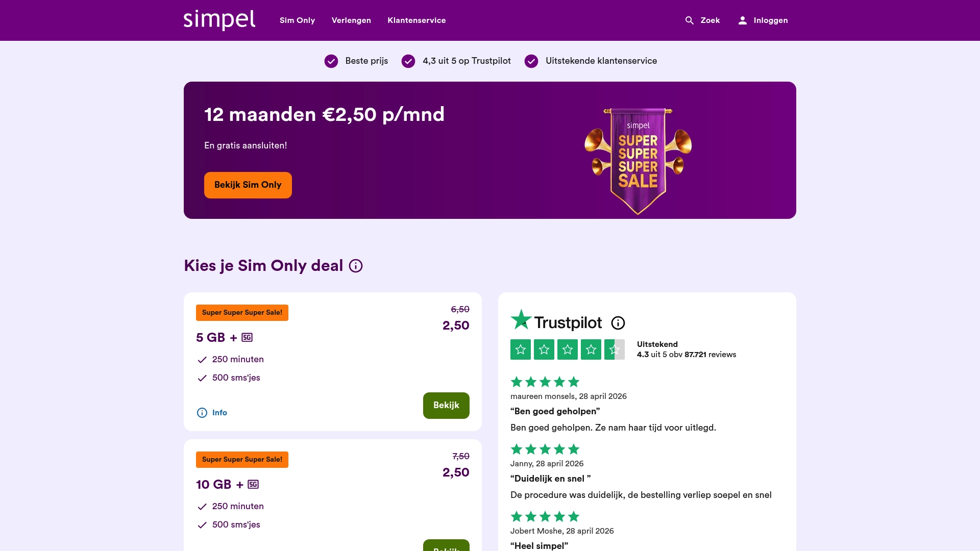980x551 pixels.
Task: Click the Trustpilot star logo
Action: pos(520,320)
